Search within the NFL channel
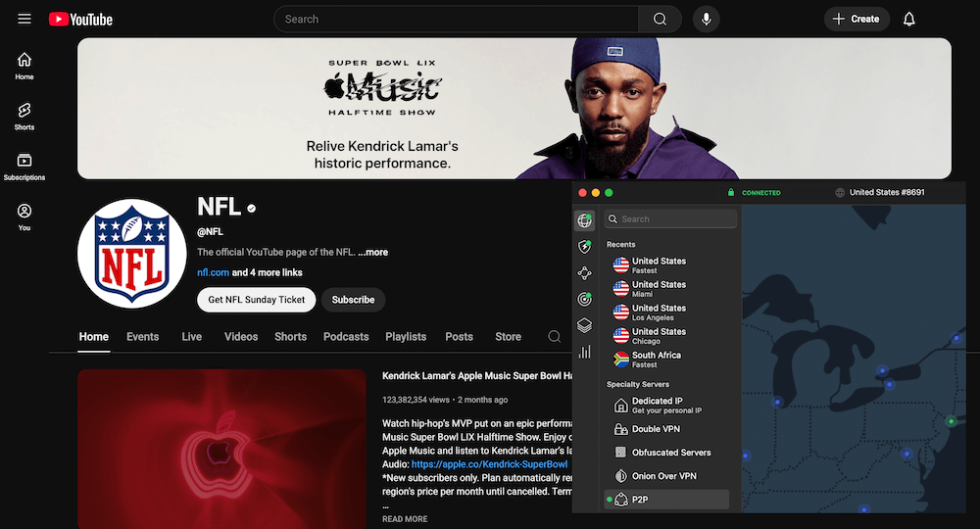 tap(554, 337)
